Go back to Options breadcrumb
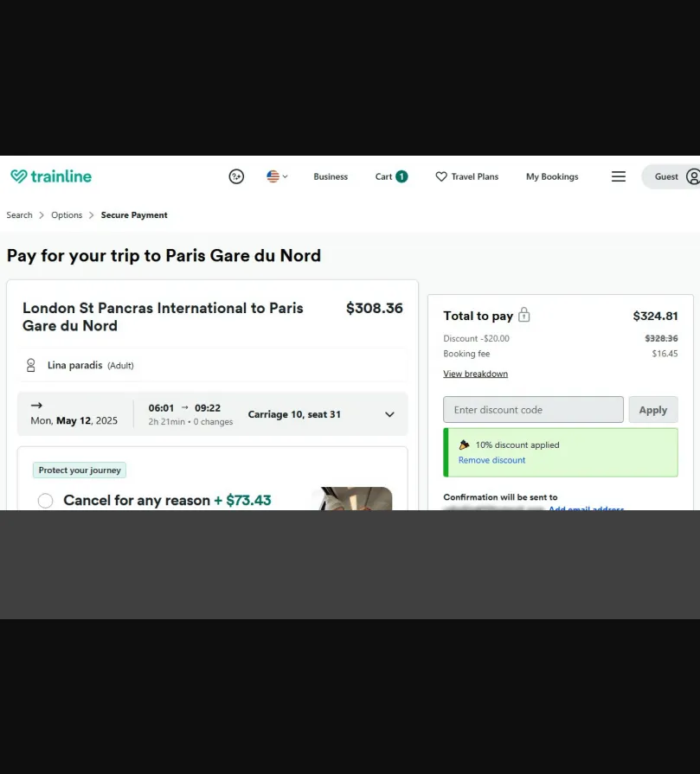The height and width of the screenshot is (774, 700). tap(67, 214)
